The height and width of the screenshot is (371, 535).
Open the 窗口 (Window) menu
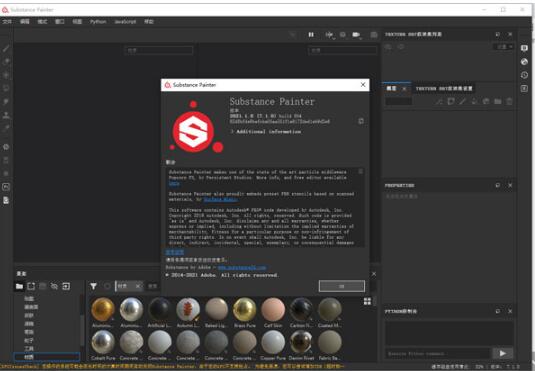60,22
